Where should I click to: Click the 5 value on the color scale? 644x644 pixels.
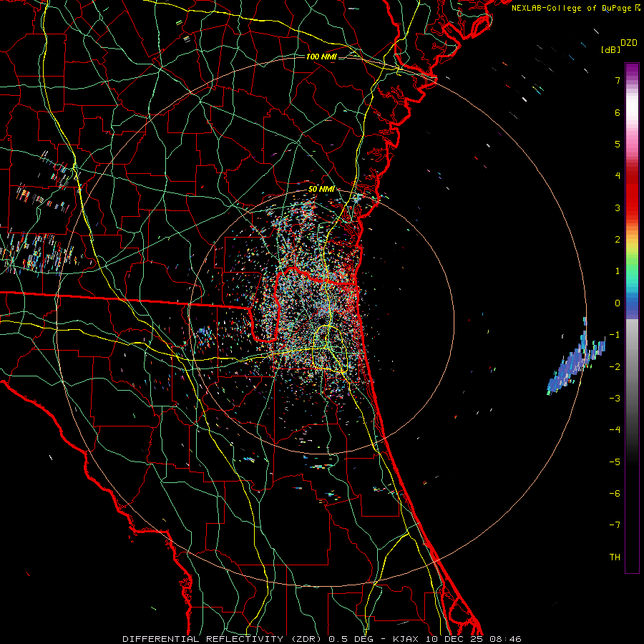[618, 144]
